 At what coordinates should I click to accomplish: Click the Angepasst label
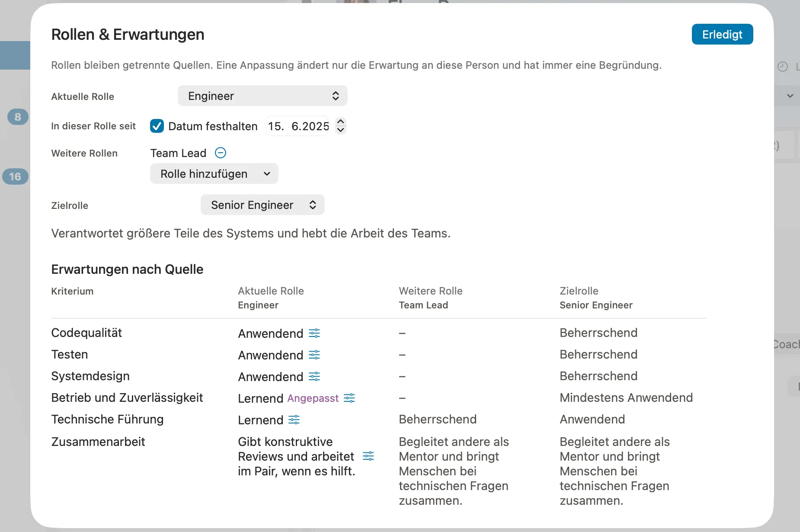[x=313, y=398]
